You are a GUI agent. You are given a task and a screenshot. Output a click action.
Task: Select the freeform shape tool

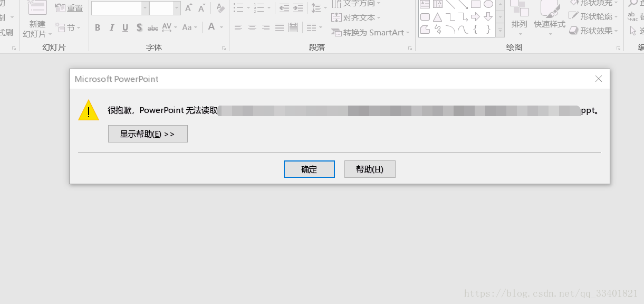(425, 30)
